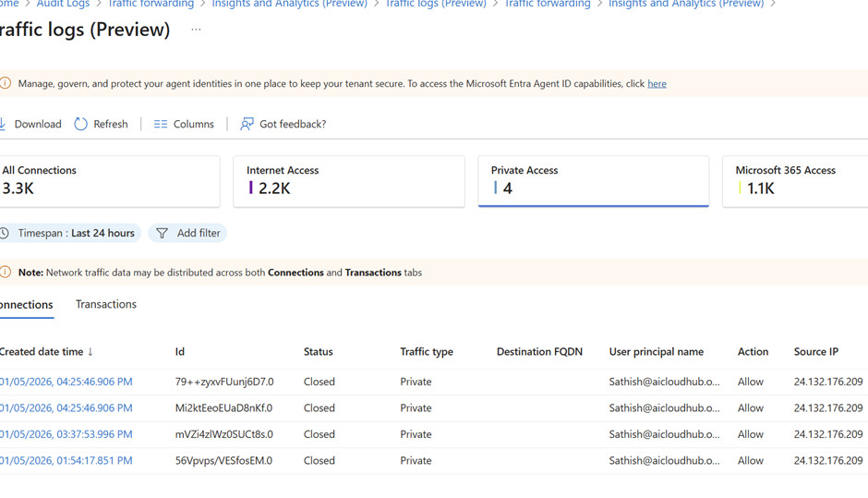Open the 04:25:46.906 PM log entry in first row
868x498 pixels.
66,382
